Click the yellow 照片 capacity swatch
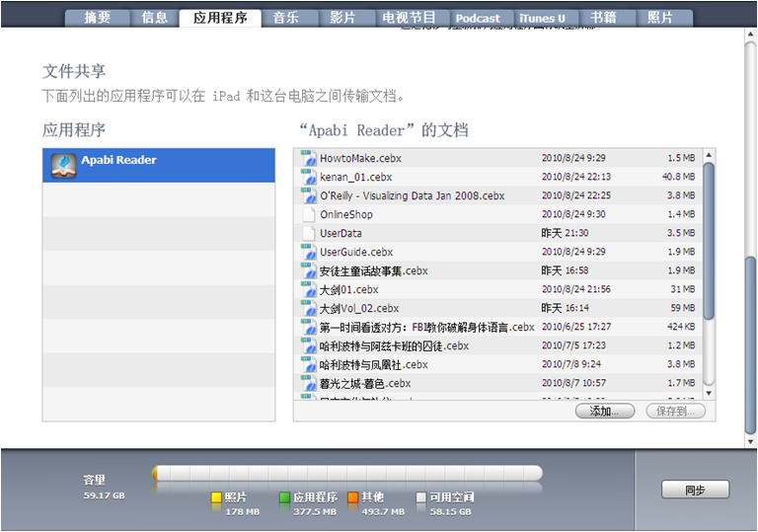The height and width of the screenshot is (532, 758). pos(216,497)
